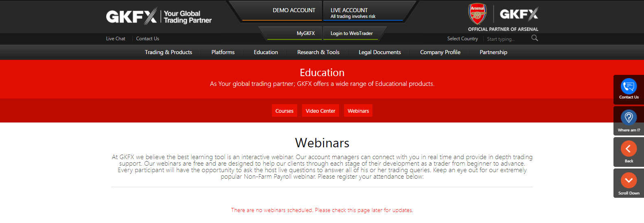
Task: Open the Trading & Products menu
Action: 169,52
